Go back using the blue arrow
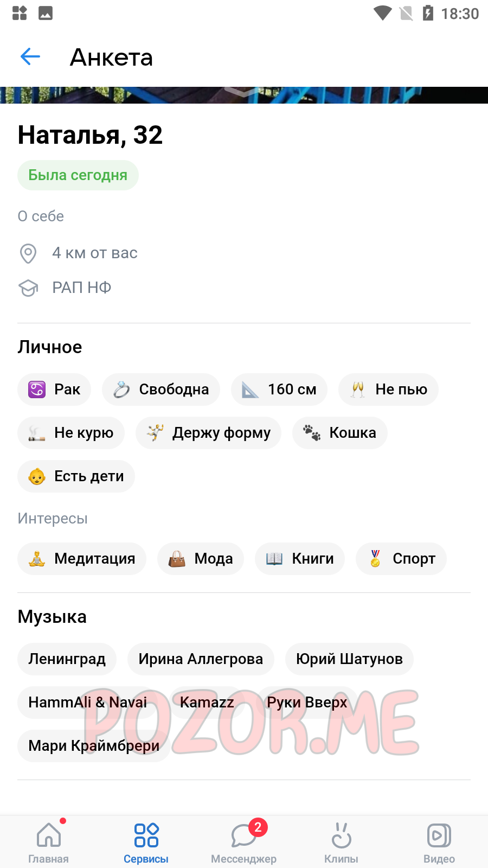 click(30, 56)
